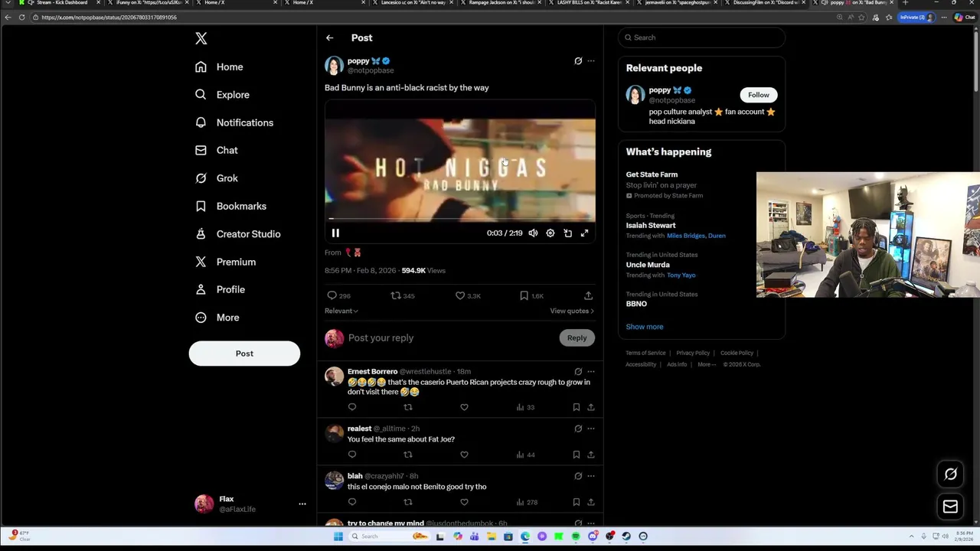Seek along the video progress bar

tap(460, 219)
